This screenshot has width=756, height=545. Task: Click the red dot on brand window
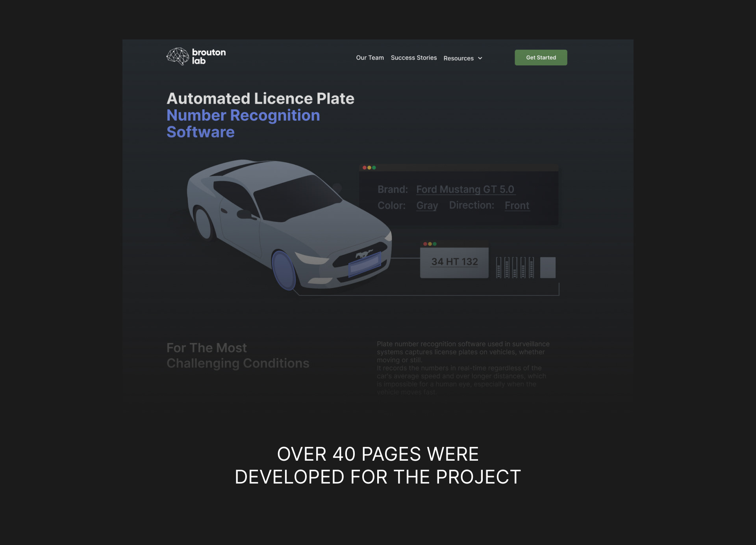[x=365, y=168]
